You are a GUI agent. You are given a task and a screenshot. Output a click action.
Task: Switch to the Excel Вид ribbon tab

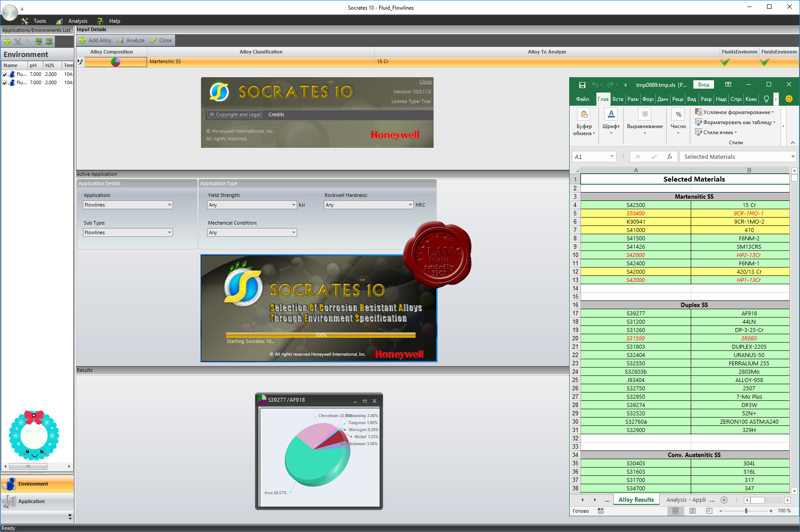tap(692, 99)
